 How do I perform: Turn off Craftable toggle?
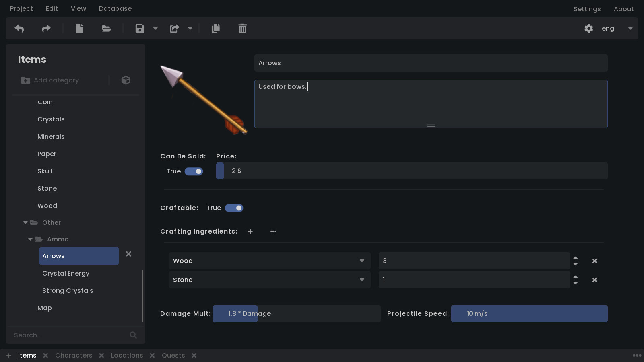[234, 208]
